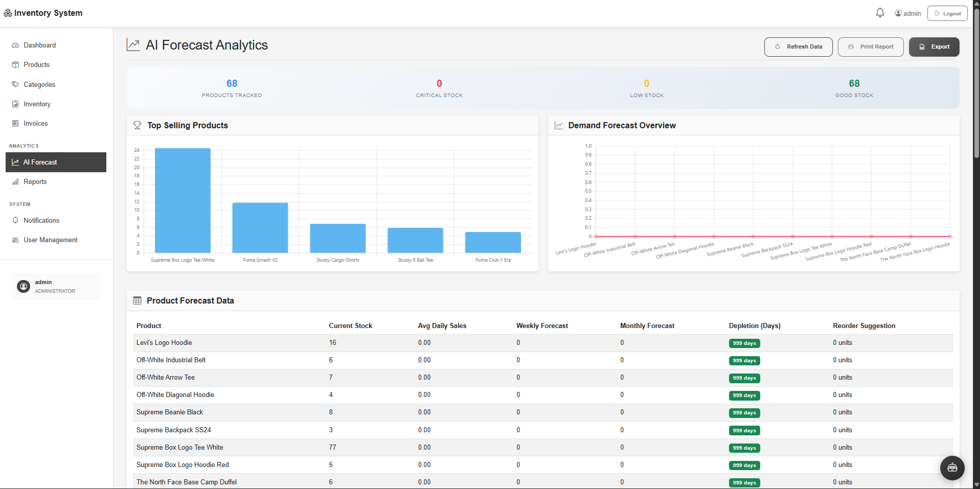Open the Inventory menu item

pos(37,104)
